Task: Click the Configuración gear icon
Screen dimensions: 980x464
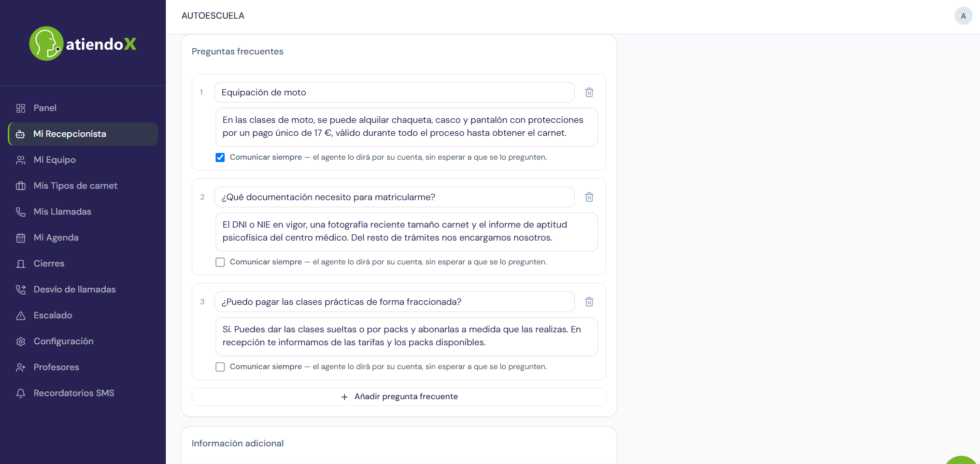Action: 21,341
